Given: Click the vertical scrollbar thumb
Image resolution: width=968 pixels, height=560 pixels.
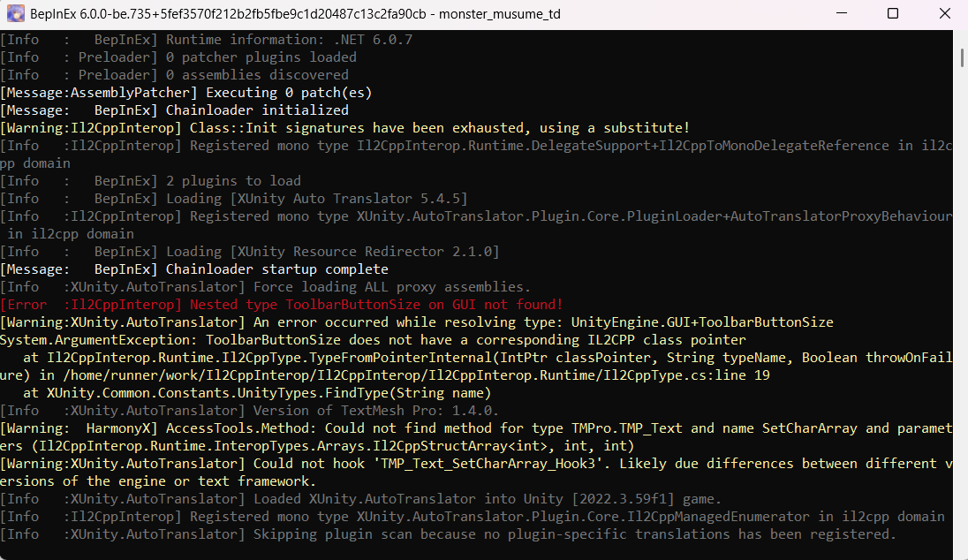Looking at the screenshot, I should pyautogui.click(x=962, y=58).
